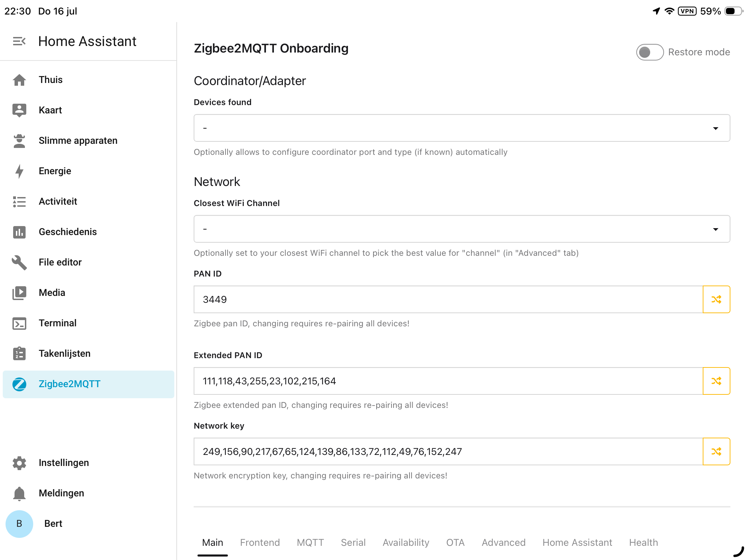Open Terminal from the sidebar icon

(x=19, y=323)
